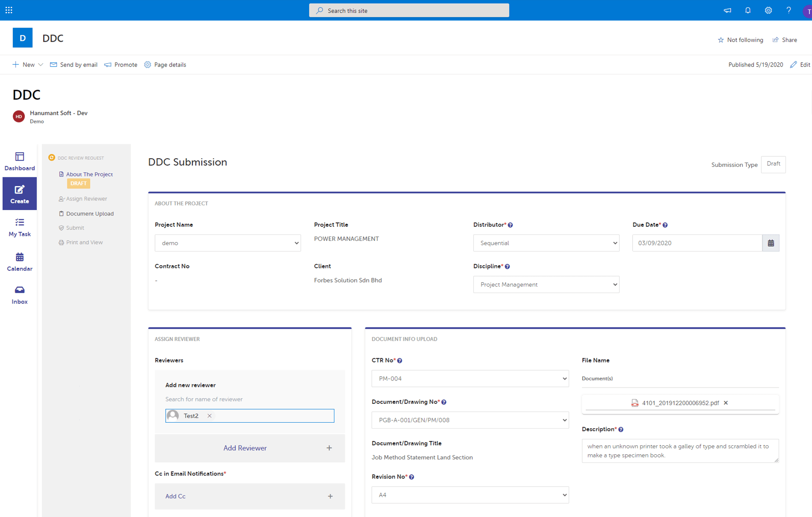The height and width of the screenshot is (517, 812).
Task: Select Assign Reviewer step
Action: click(x=86, y=199)
